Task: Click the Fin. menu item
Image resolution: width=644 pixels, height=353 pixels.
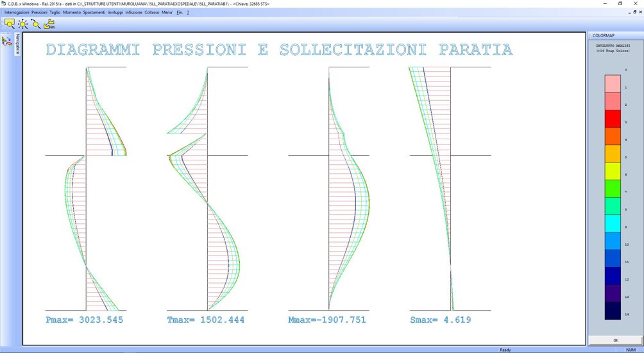Action: click(x=180, y=12)
